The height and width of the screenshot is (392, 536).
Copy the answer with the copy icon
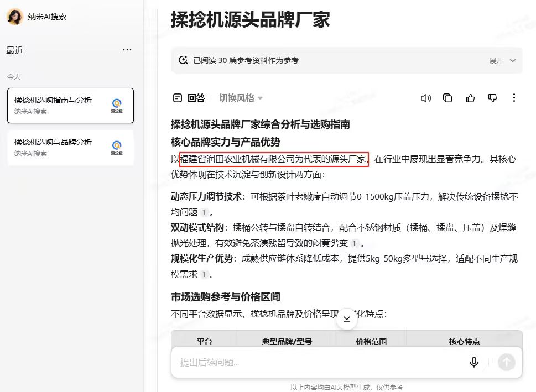coord(447,98)
